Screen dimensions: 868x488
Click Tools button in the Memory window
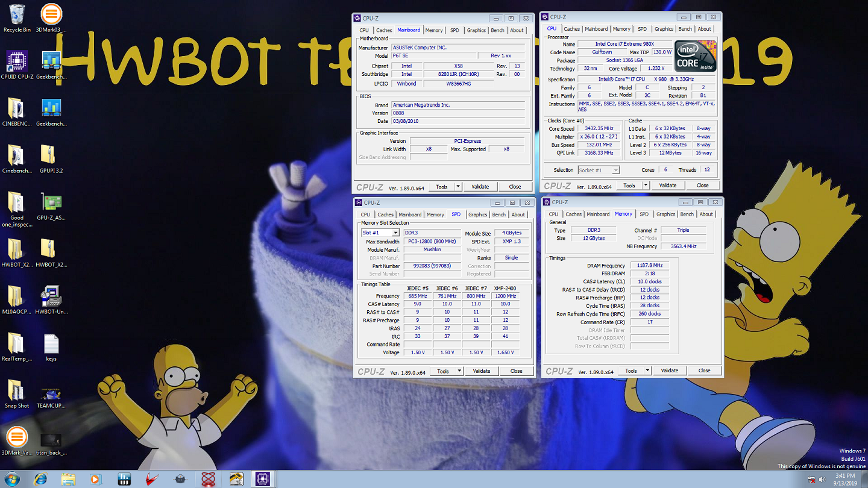pyautogui.click(x=631, y=371)
